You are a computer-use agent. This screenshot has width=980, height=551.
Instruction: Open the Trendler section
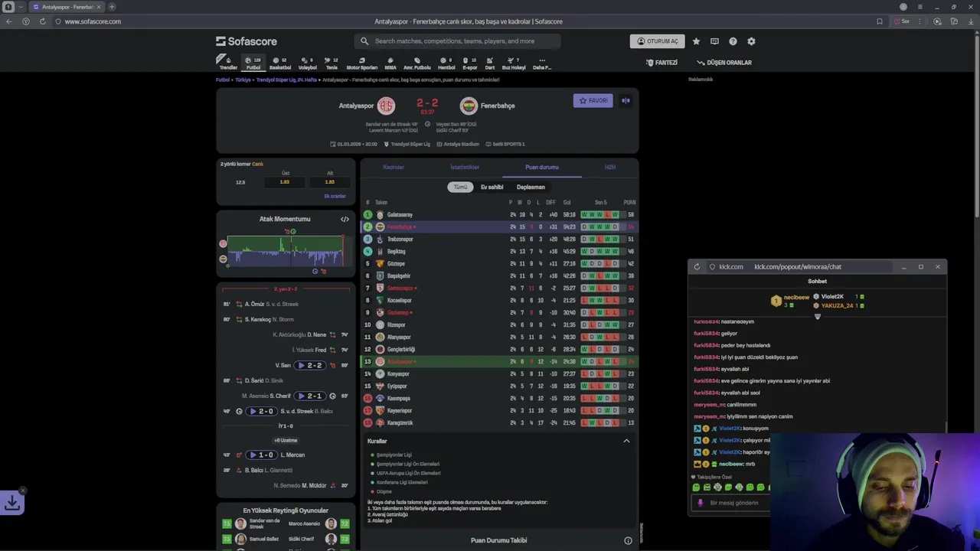(228, 63)
